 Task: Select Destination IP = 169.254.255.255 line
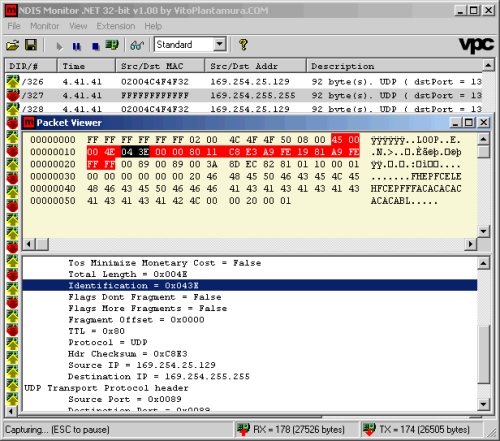tap(159, 376)
